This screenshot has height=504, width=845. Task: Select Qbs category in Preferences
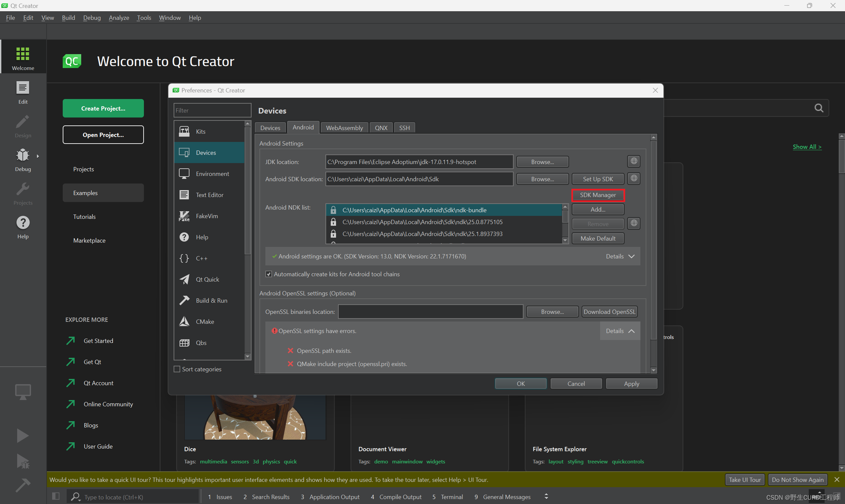click(x=210, y=343)
